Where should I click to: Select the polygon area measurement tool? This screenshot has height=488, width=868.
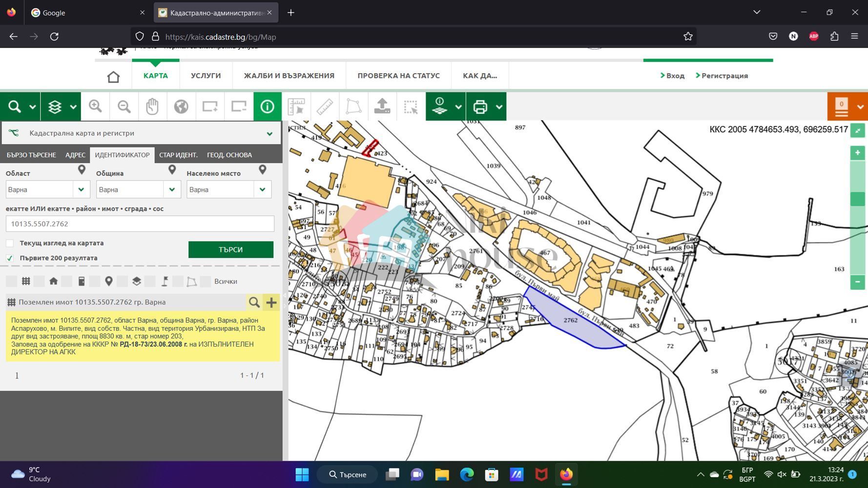click(353, 106)
